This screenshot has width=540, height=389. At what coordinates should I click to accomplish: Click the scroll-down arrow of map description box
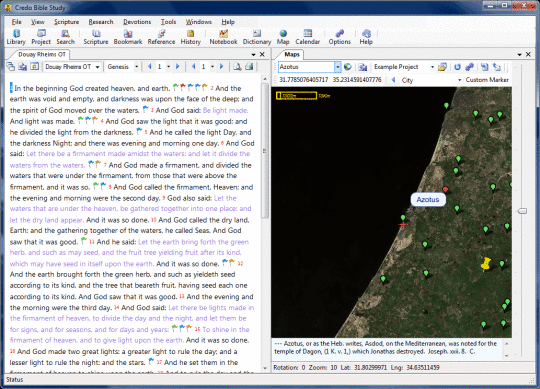[507, 356]
